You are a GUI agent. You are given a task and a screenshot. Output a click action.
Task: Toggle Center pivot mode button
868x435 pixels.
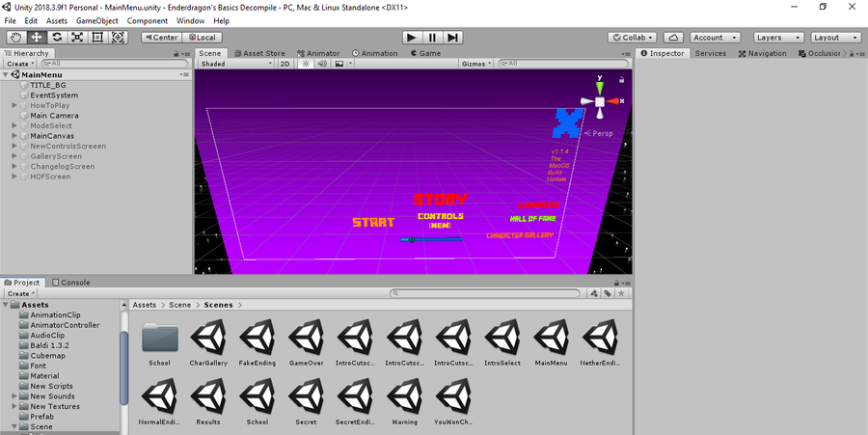[161, 37]
